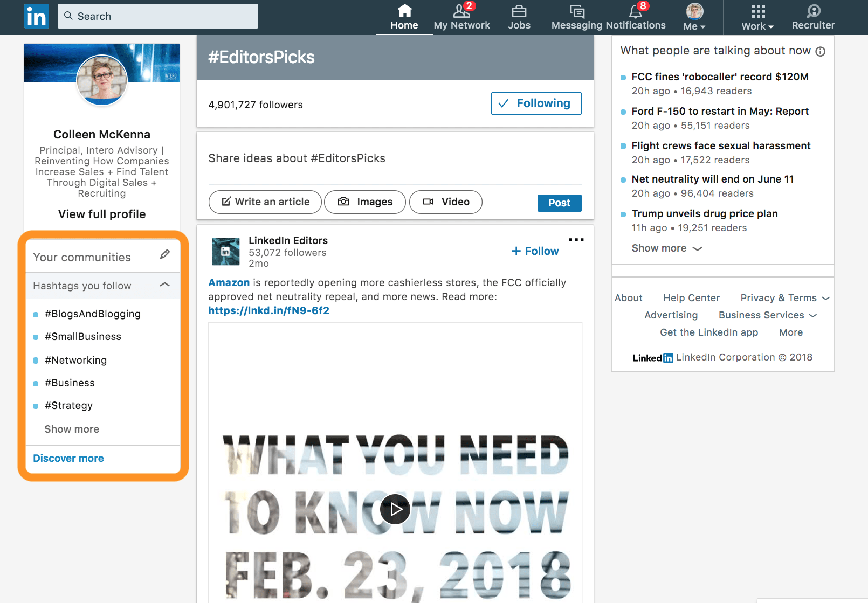The width and height of the screenshot is (868, 603).
Task: Edit communities with the pencil icon
Action: pos(165,254)
